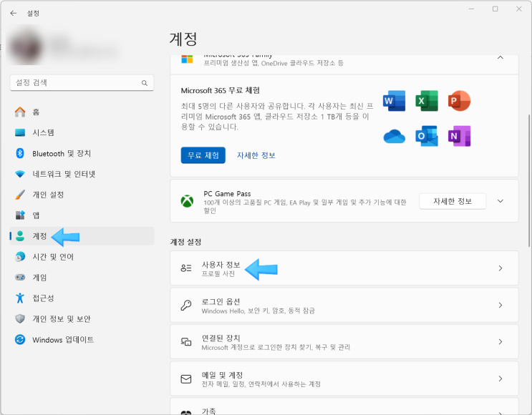Click the 시간 및 언어 globe icon
Screen dimensions: 532x415
point(20,257)
